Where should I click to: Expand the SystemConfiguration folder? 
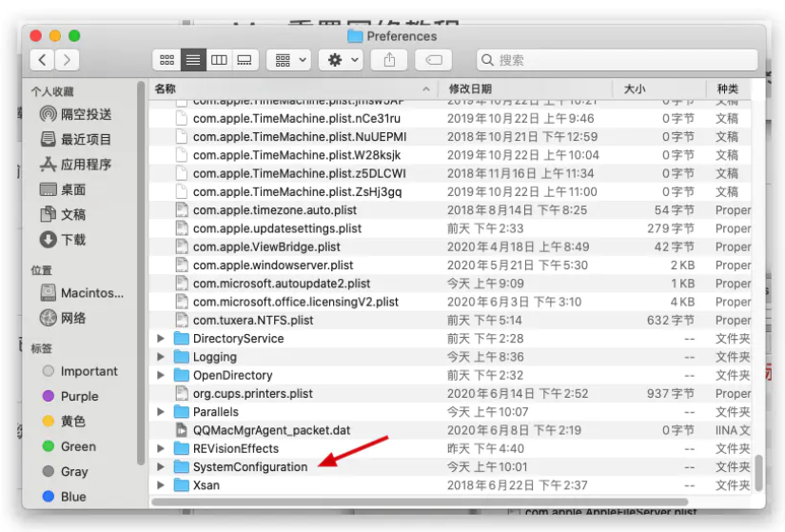pos(161,467)
